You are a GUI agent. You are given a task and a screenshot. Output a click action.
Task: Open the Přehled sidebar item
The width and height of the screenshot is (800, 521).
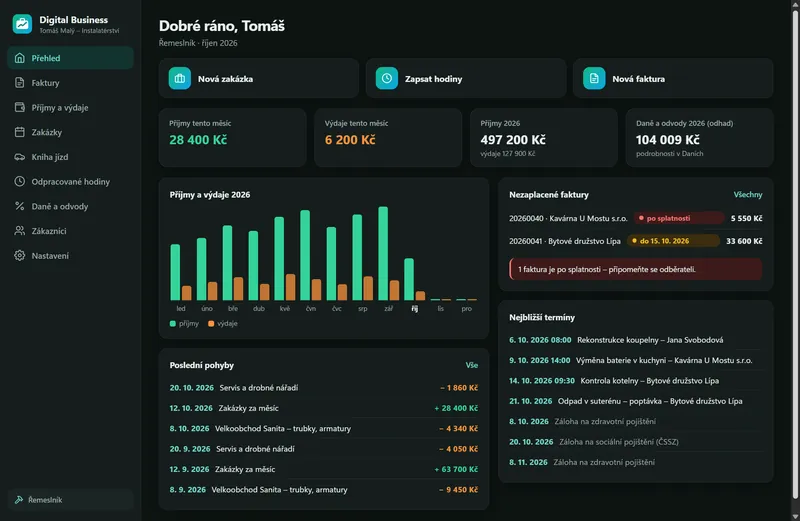point(70,58)
